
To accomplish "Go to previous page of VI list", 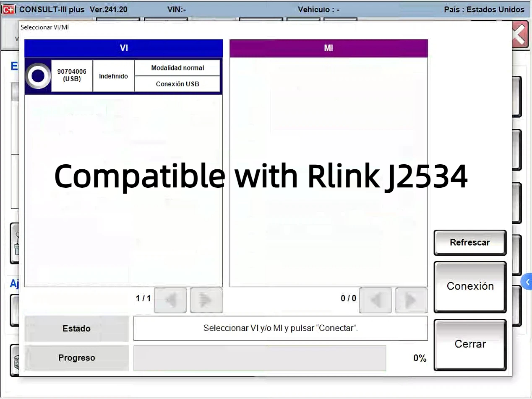I will [x=170, y=300].
